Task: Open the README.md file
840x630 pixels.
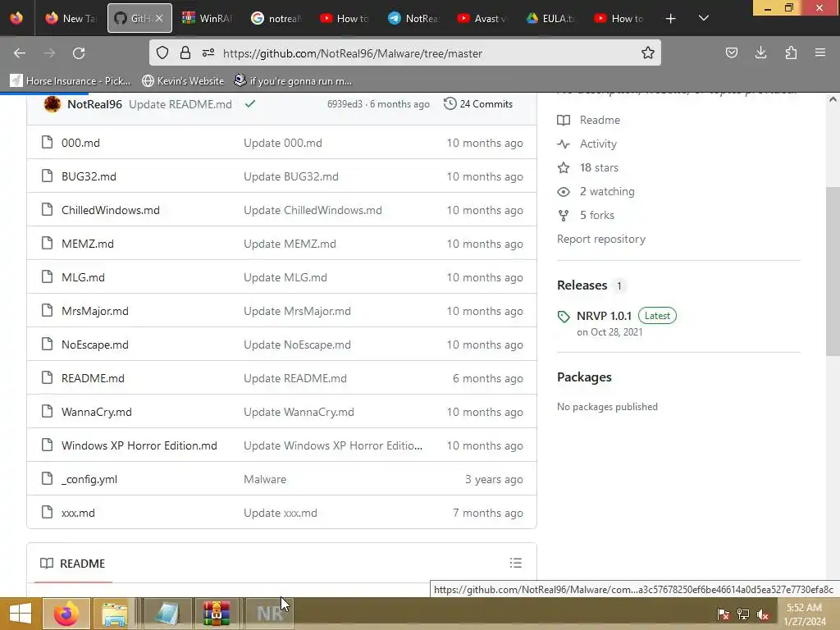Action: pos(93,378)
